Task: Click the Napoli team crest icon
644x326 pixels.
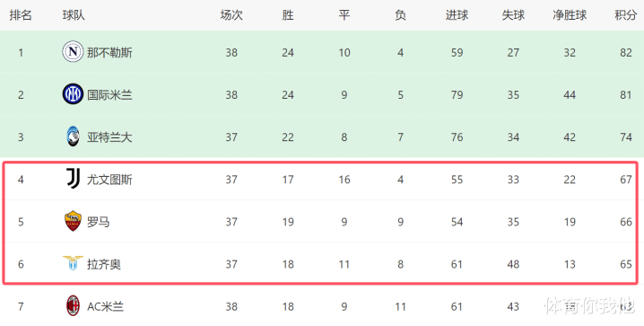Action: (x=73, y=52)
